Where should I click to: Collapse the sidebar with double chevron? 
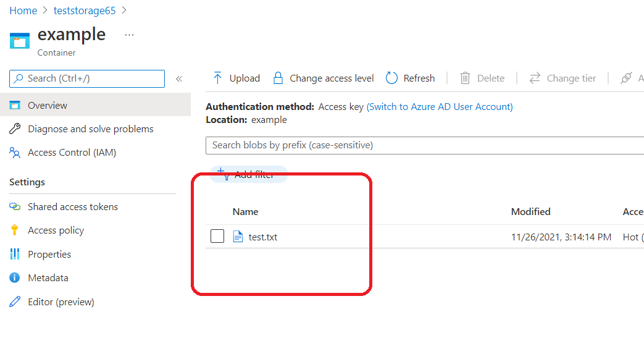click(x=179, y=78)
